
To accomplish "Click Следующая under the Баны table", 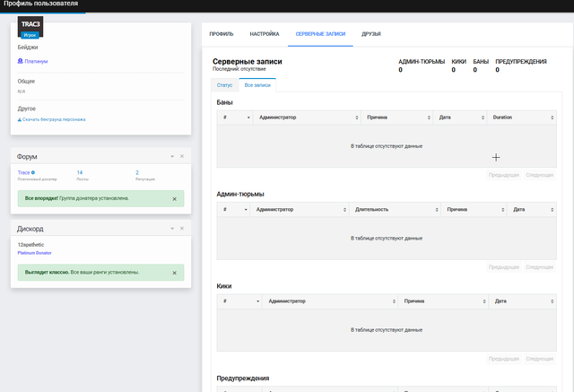I will (x=540, y=175).
